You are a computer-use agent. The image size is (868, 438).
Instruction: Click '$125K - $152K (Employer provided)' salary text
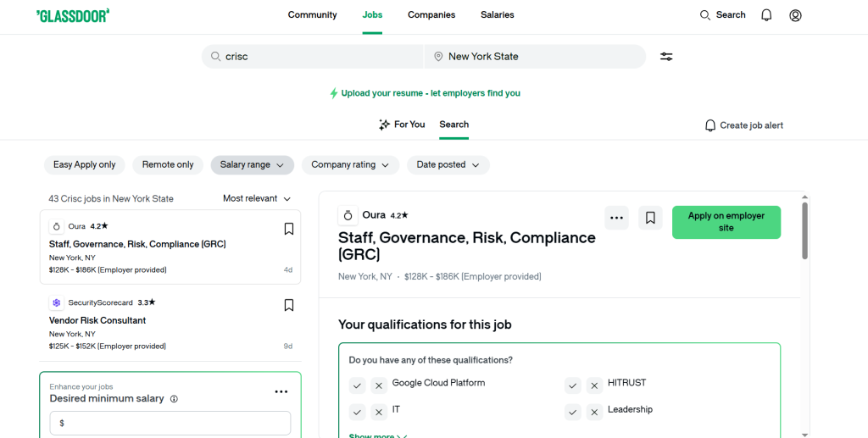tap(108, 347)
